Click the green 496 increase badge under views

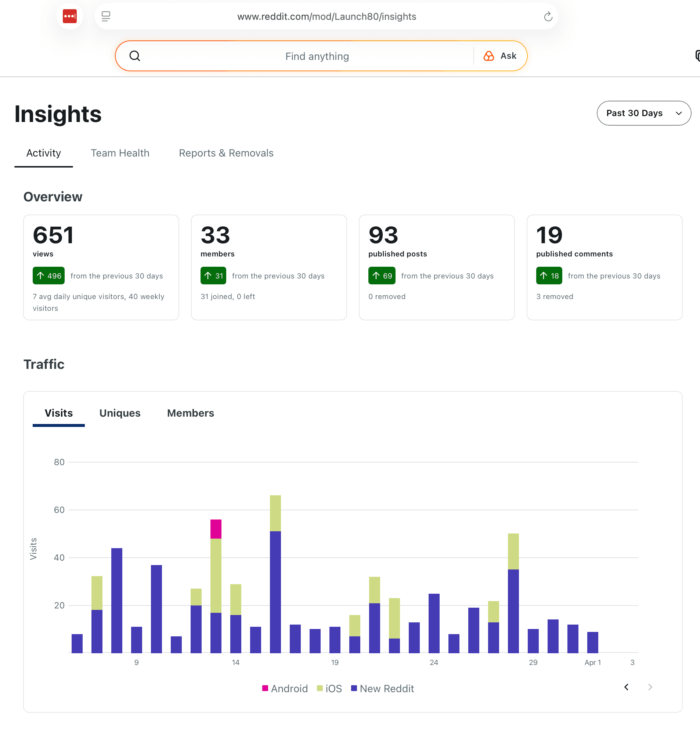point(48,276)
